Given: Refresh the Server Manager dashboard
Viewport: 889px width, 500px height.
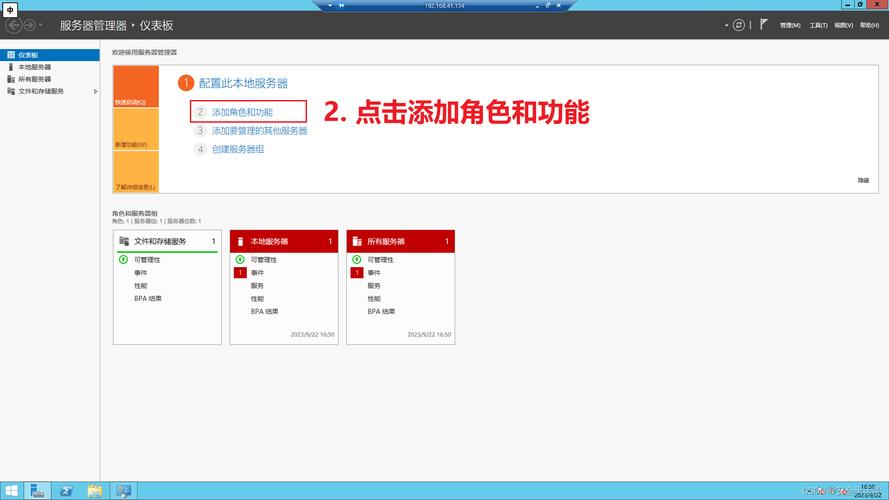Looking at the screenshot, I should (738, 25).
